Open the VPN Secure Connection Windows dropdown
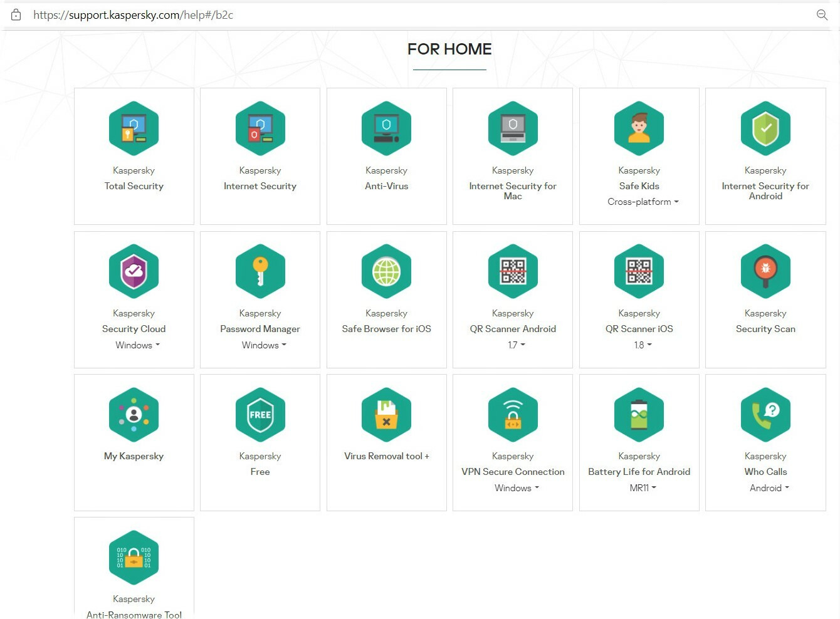The height and width of the screenshot is (619, 840). click(517, 488)
